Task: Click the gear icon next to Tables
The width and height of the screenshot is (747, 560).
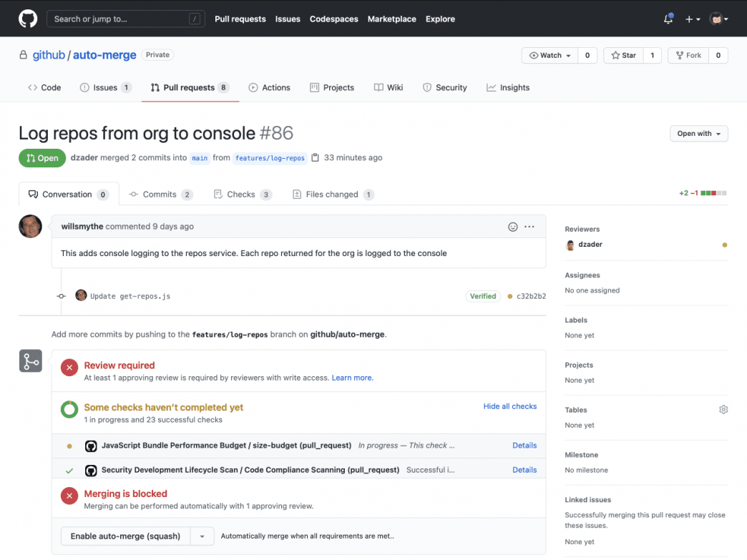Action: 723,409
